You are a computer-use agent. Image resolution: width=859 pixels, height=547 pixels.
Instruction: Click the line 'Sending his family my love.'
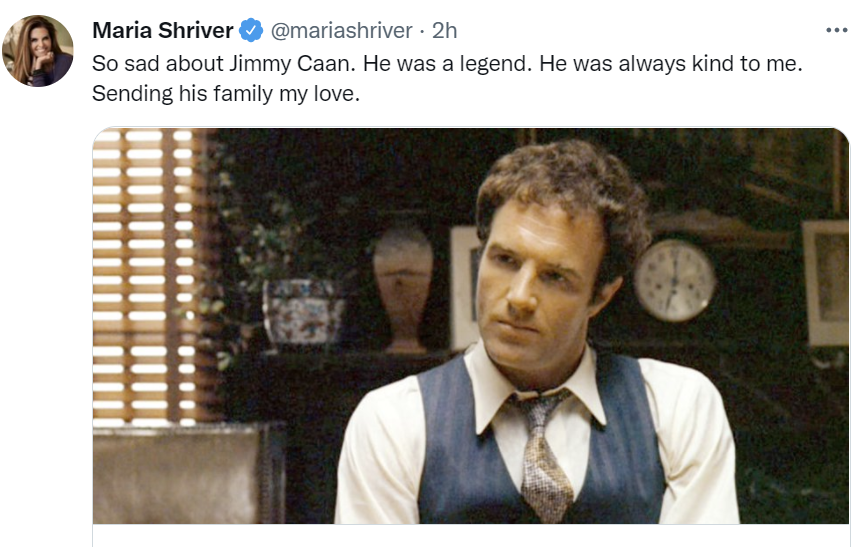pos(226,94)
